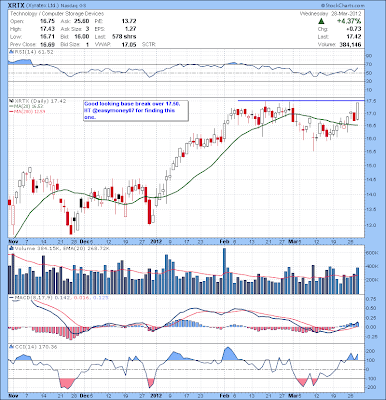The height and width of the screenshot is (400, 386).
Task: Click the small icon before CCI(14) label
Action: [x=11, y=347]
